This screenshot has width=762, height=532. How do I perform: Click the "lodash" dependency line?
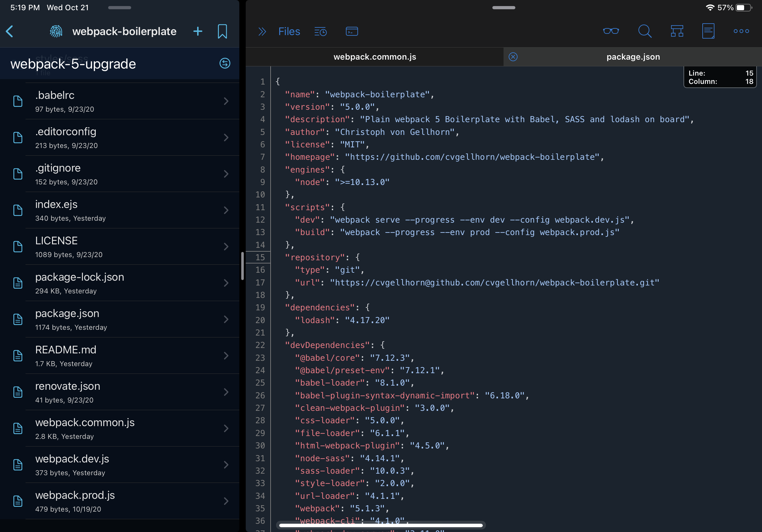(342, 320)
